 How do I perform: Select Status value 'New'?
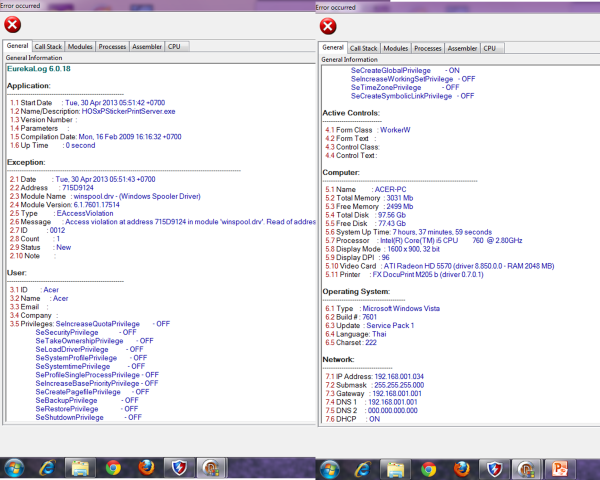(x=64, y=247)
